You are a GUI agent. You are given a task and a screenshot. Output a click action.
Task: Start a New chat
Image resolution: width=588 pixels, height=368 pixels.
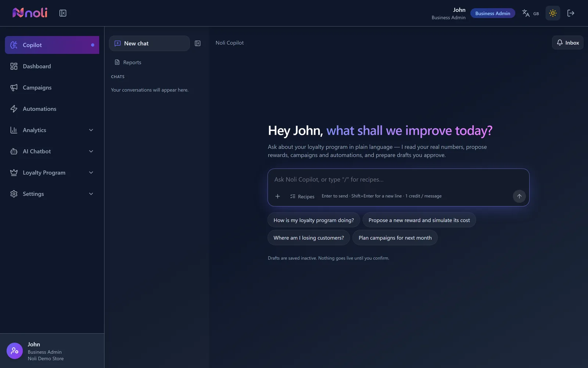[150, 43]
